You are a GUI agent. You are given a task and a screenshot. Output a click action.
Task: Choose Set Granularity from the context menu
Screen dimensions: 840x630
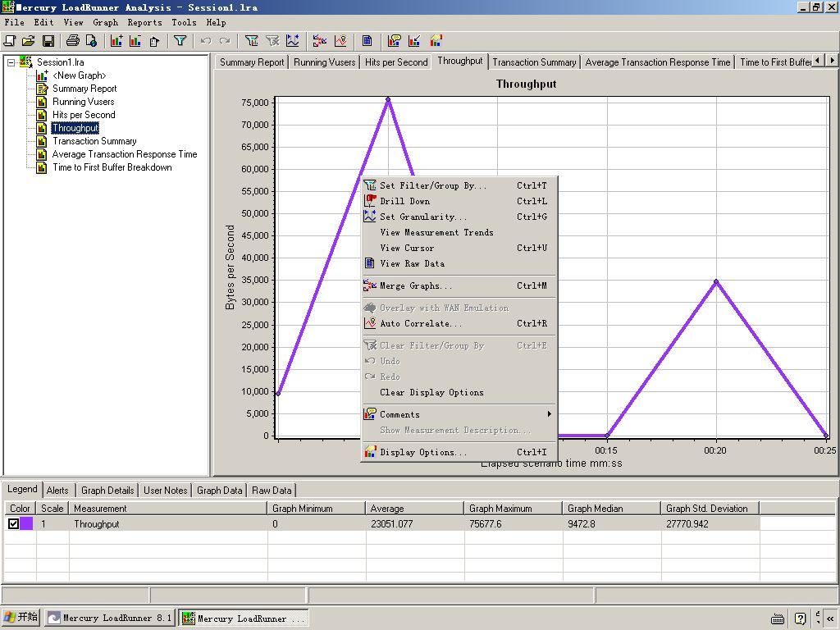click(459, 217)
